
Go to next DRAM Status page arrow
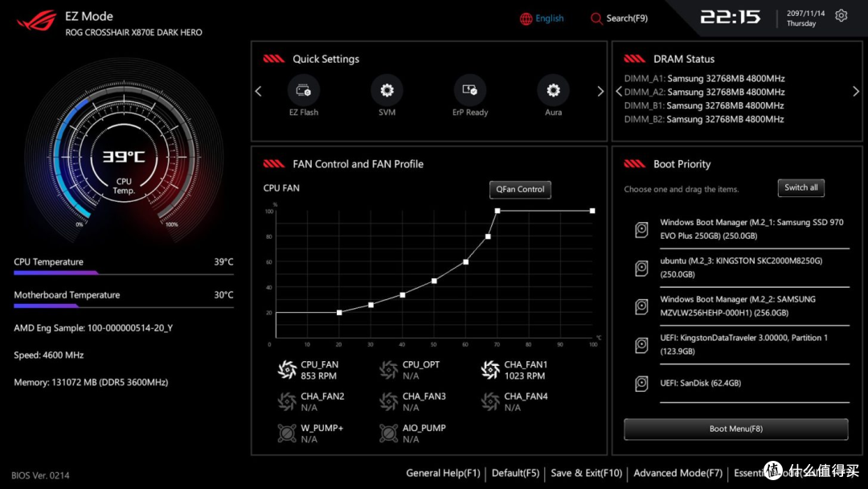pos(856,92)
